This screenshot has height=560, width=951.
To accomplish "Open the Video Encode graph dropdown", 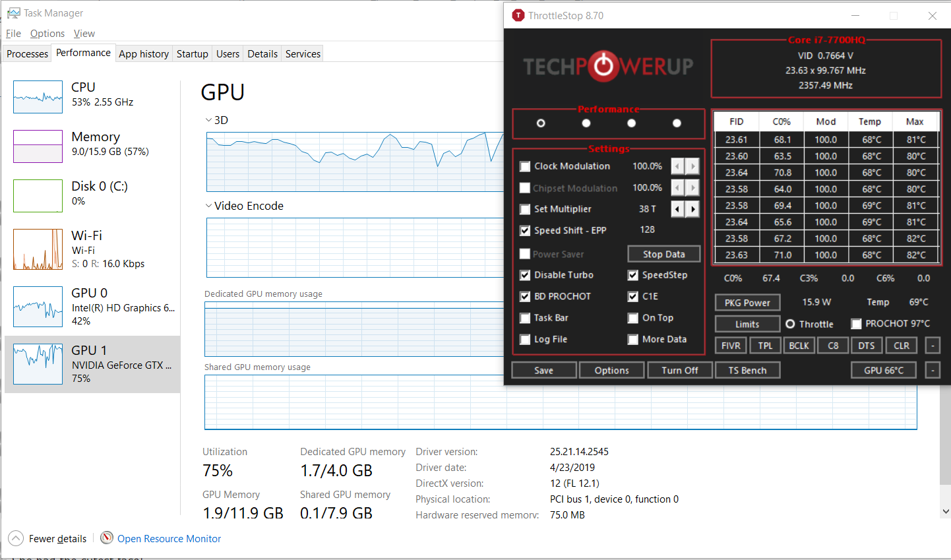I will (x=208, y=206).
